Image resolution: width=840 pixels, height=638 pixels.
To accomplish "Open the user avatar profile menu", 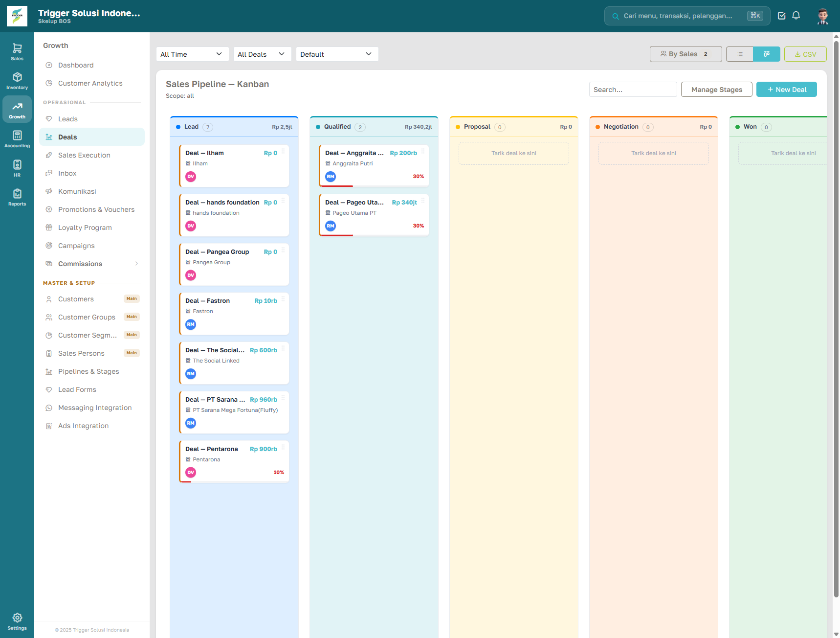I will [x=823, y=16].
